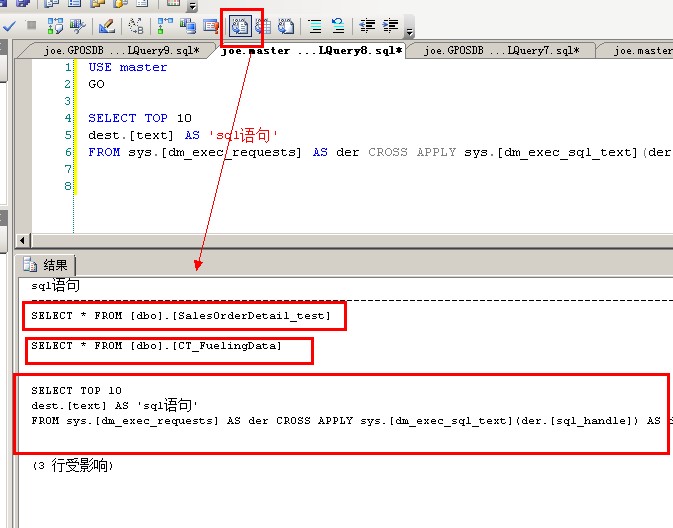Screen dimensions: 673x528
Task: Comment out the selected lines
Action: (315, 26)
